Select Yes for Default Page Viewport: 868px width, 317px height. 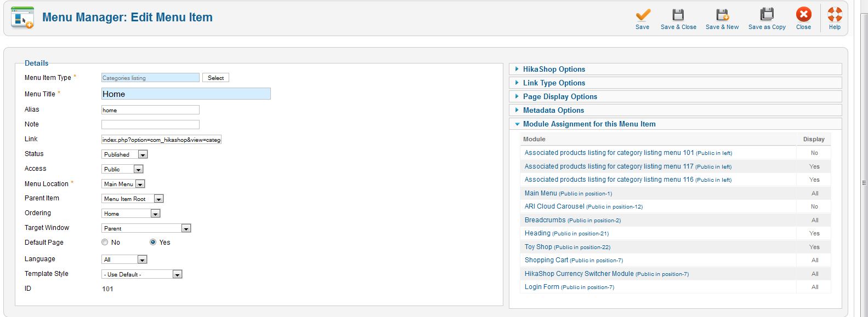[x=153, y=242]
